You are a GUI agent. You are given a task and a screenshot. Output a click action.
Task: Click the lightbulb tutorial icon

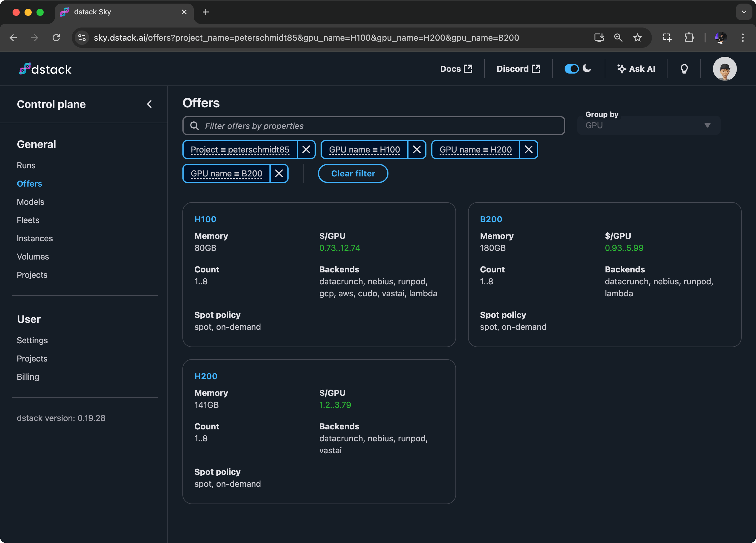coord(684,69)
